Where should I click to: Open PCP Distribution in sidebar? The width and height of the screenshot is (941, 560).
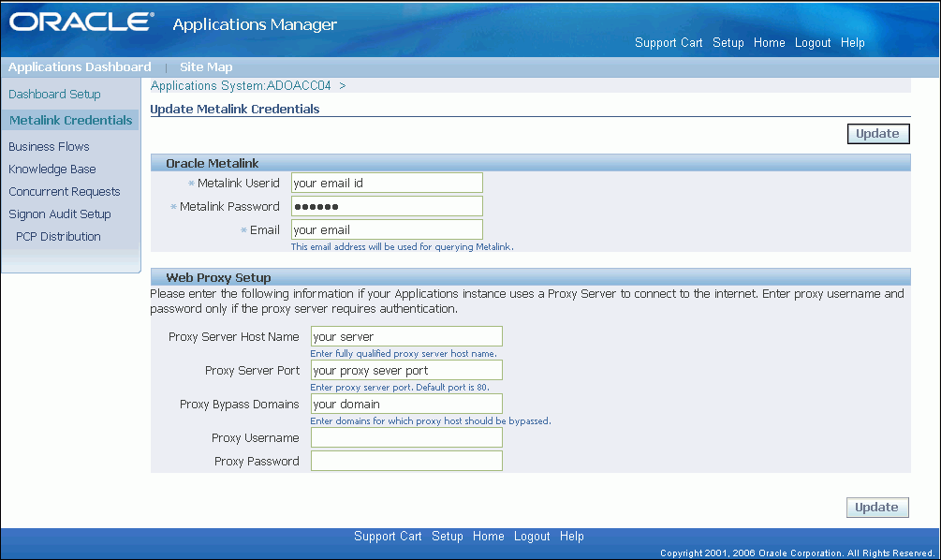58,237
